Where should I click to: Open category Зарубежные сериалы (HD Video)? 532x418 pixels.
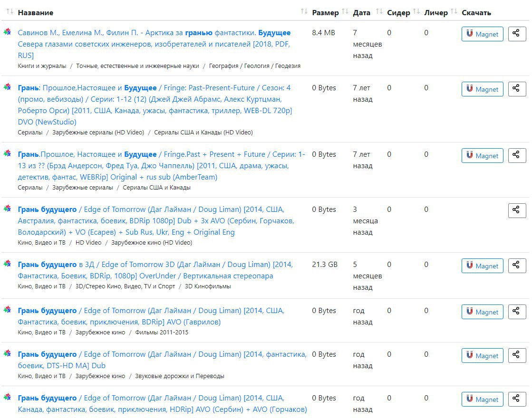pyautogui.click(x=98, y=132)
